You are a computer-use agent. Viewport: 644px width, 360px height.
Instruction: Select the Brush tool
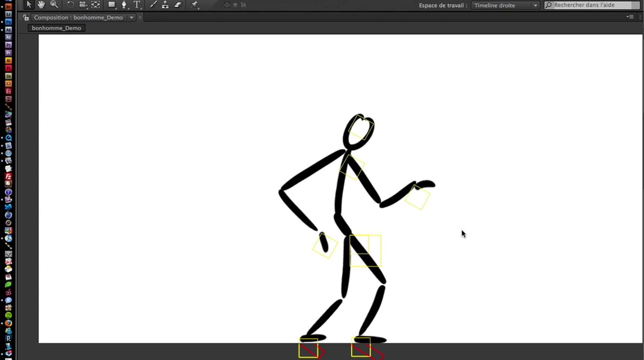153,5
